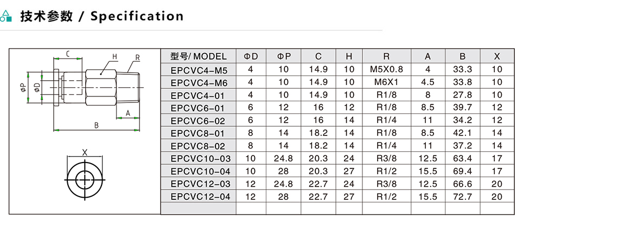
Task: Select the EPCVC4-M5 model row
Action: (x=199, y=69)
